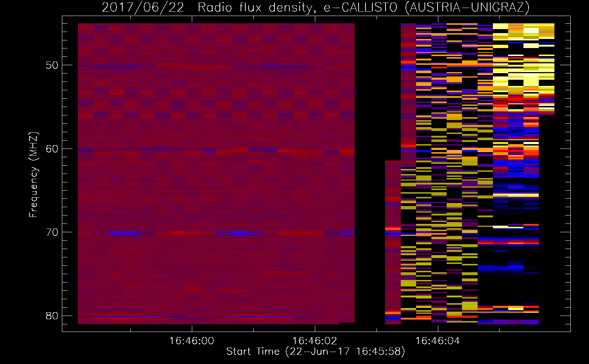Image resolution: width=589 pixels, height=364 pixels.
Task: Click the '60' frequency axis label
Action: click(x=52, y=149)
